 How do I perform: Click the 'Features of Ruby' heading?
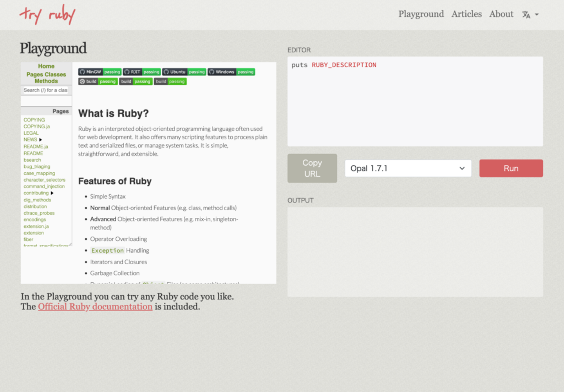(x=115, y=181)
